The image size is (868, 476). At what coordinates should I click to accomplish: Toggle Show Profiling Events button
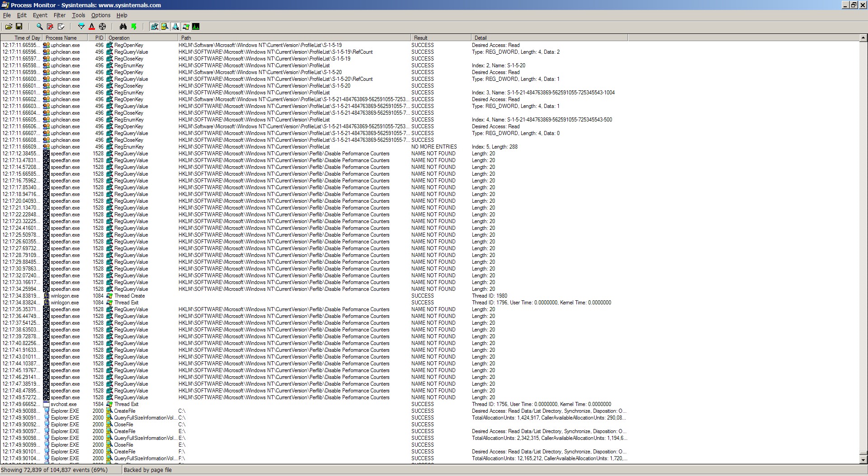click(x=196, y=27)
